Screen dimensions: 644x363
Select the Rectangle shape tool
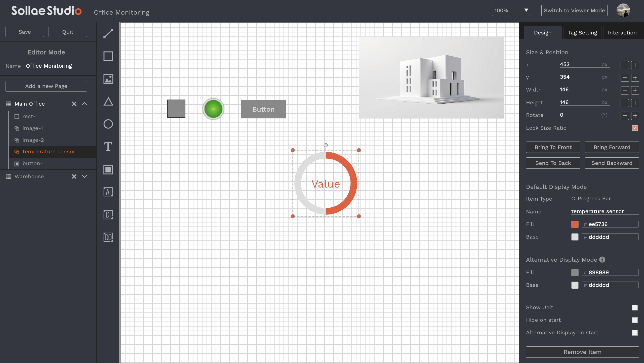click(x=108, y=56)
